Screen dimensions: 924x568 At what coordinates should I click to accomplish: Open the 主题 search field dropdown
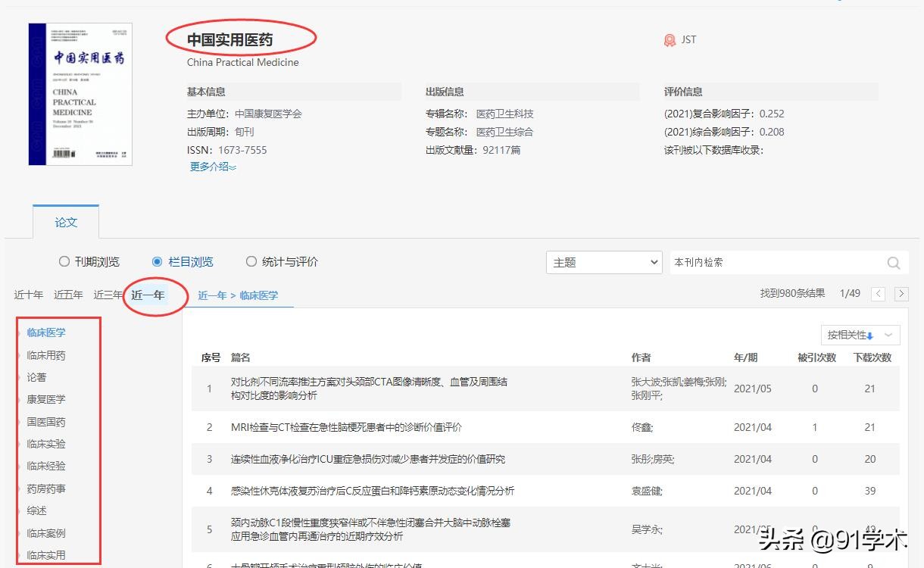click(654, 262)
